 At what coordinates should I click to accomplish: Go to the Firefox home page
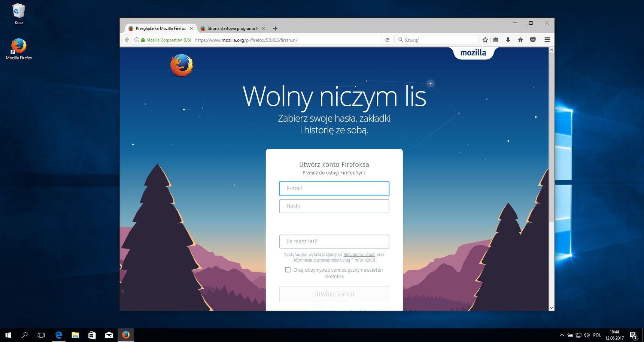(520, 40)
